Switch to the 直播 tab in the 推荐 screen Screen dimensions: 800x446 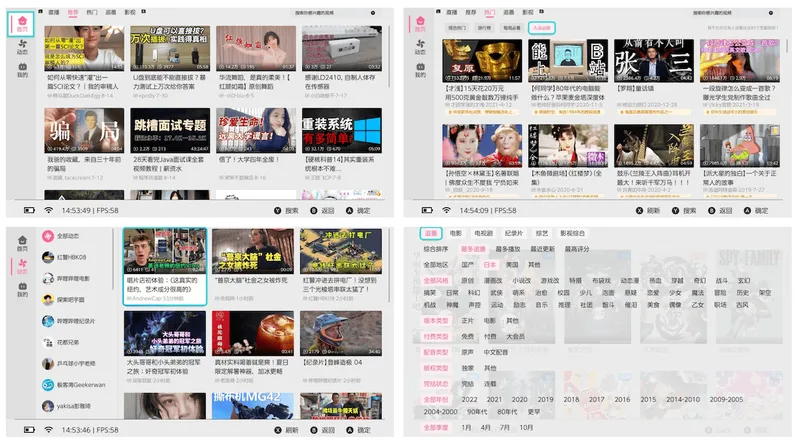tap(54, 12)
